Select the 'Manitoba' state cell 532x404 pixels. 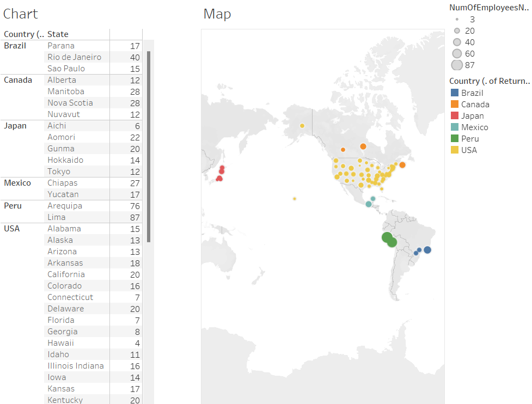77,91
